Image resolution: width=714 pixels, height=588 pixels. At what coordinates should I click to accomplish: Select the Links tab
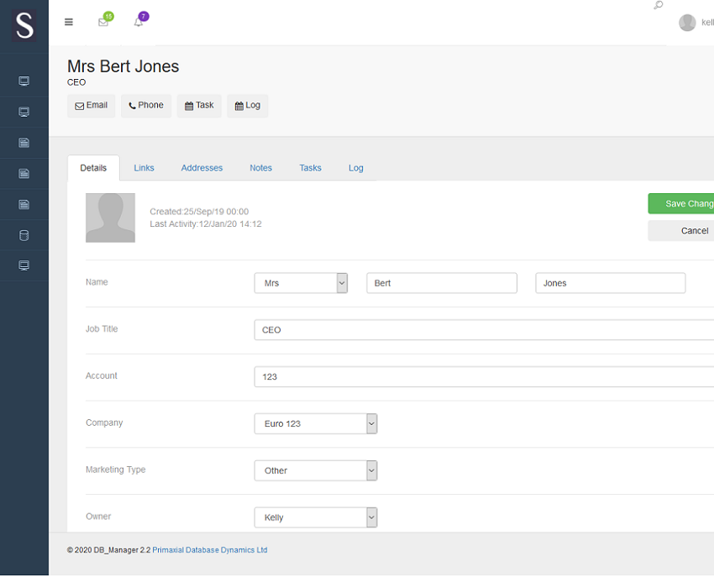click(x=144, y=168)
